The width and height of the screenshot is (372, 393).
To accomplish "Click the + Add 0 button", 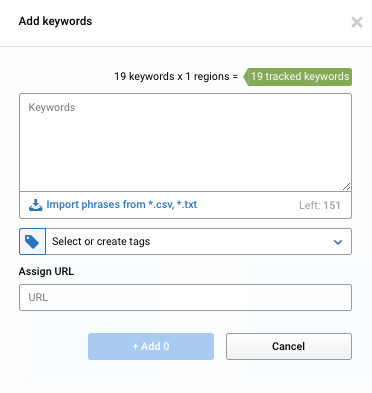I will click(x=151, y=346).
